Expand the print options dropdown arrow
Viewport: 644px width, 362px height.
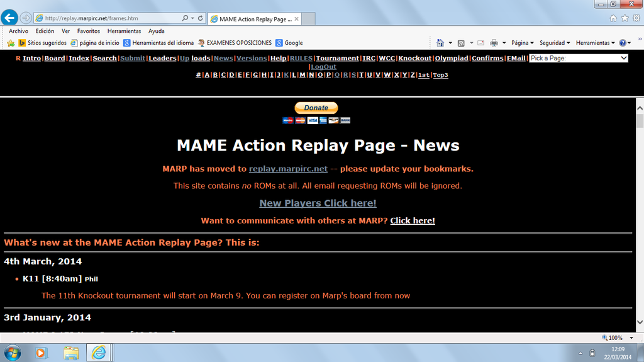coord(504,43)
